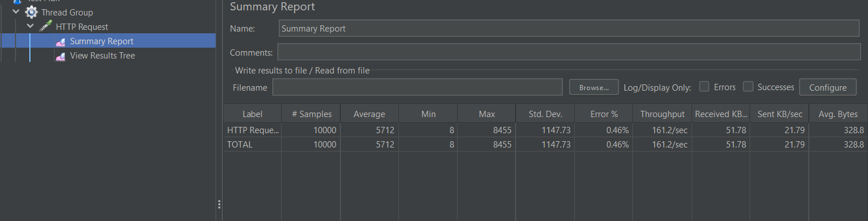This screenshot has height=221, width=868.
Task: Select Summary Report in the tree
Action: [102, 41]
